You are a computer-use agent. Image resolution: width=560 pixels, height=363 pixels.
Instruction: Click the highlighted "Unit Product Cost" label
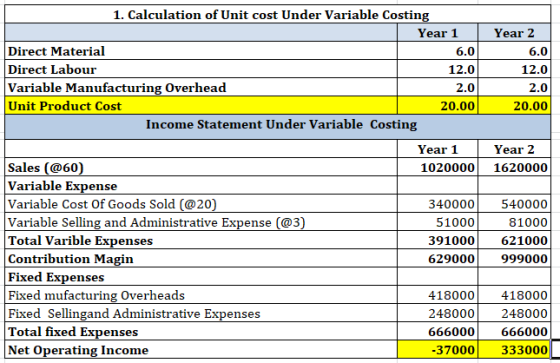[201, 106]
